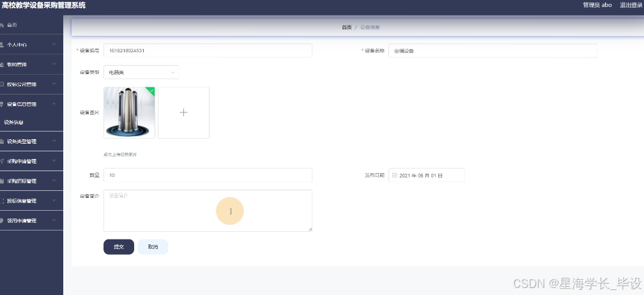
Task: Click the icon beside 设备类型管理
Action: pos(2,141)
